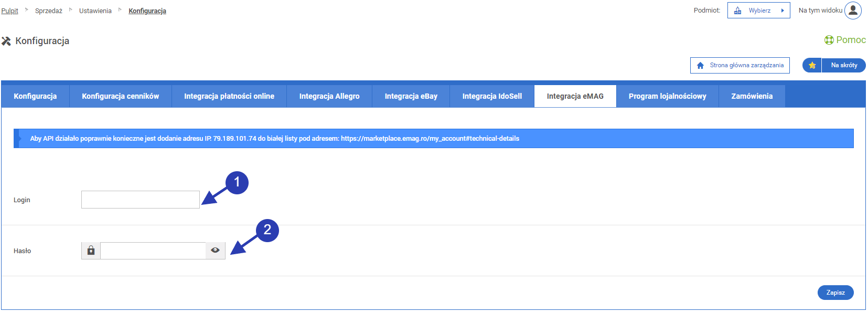Viewport: 868px width, 312px height.
Task: Open Integracja płatności online tab
Action: 229,96
